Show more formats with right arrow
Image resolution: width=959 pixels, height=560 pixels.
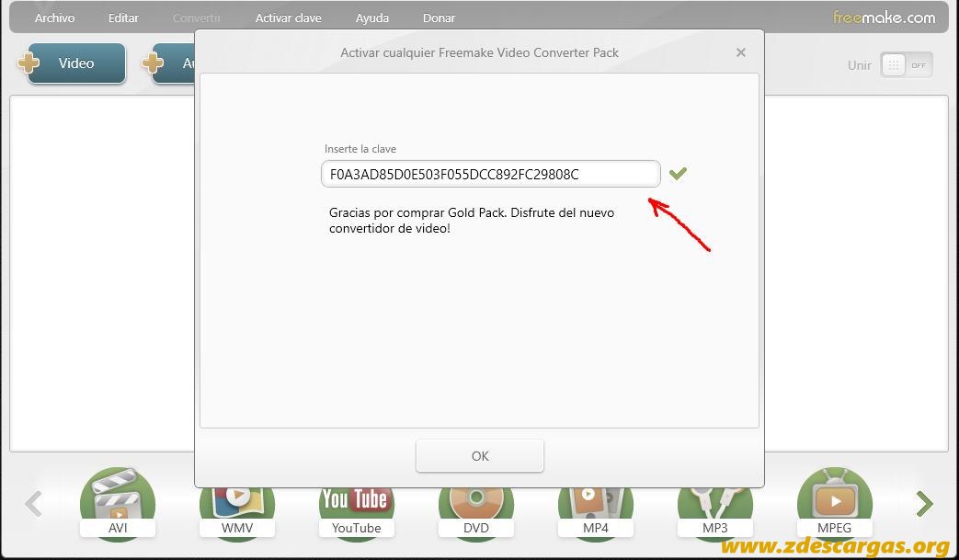[x=925, y=504]
